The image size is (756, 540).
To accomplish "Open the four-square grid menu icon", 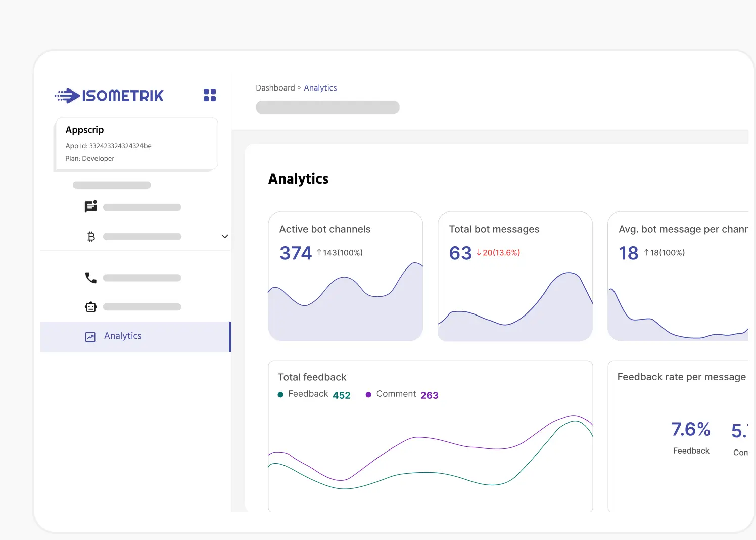I will pyautogui.click(x=210, y=95).
